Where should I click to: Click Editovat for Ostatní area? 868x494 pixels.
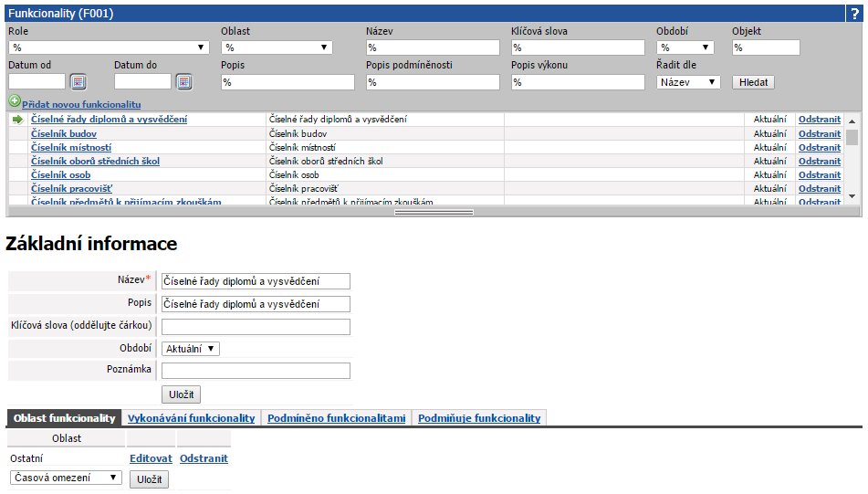click(151, 458)
